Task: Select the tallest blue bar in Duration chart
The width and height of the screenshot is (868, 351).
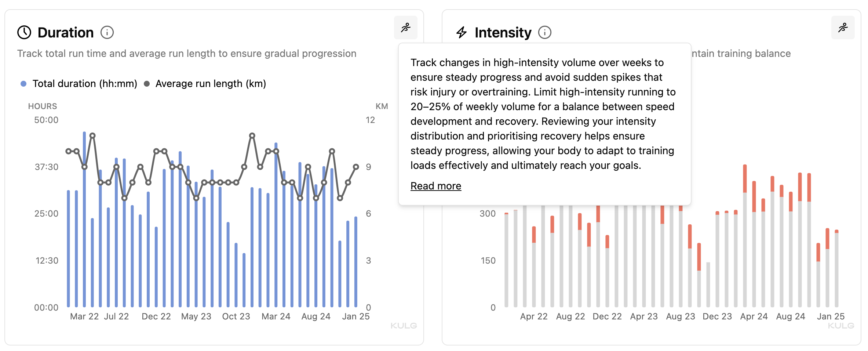Action: (x=84, y=220)
